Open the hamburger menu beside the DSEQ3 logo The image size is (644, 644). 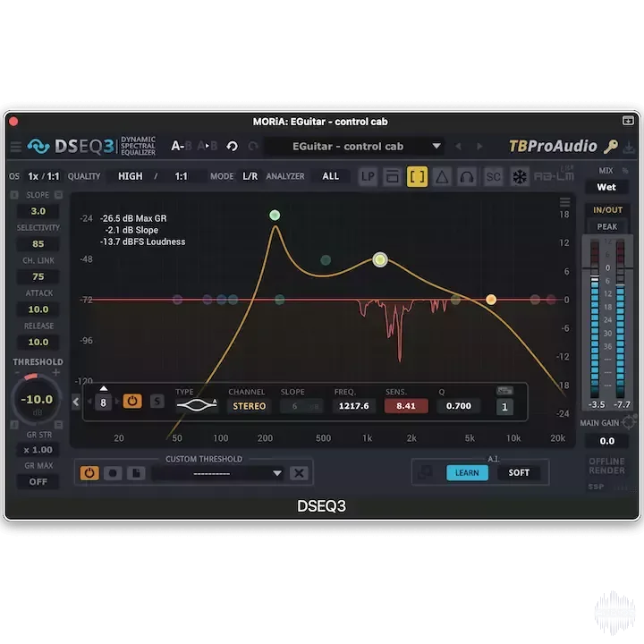(x=15, y=146)
